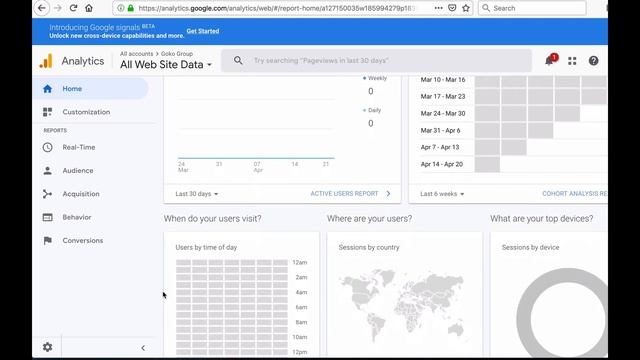
Task: Open the Real-Time reports section
Action: click(79, 147)
